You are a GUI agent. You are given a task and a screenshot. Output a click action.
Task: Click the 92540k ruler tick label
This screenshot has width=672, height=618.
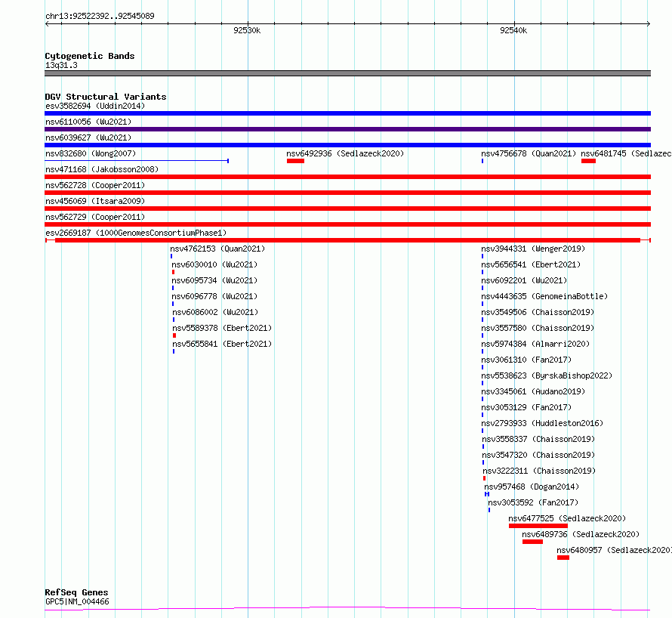coord(513,30)
